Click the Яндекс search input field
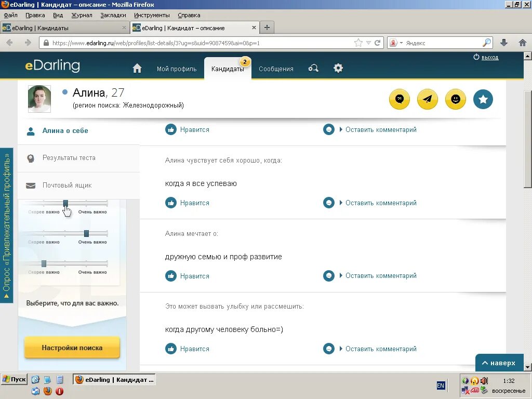This screenshot has width=532, height=399. pos(443,43)
